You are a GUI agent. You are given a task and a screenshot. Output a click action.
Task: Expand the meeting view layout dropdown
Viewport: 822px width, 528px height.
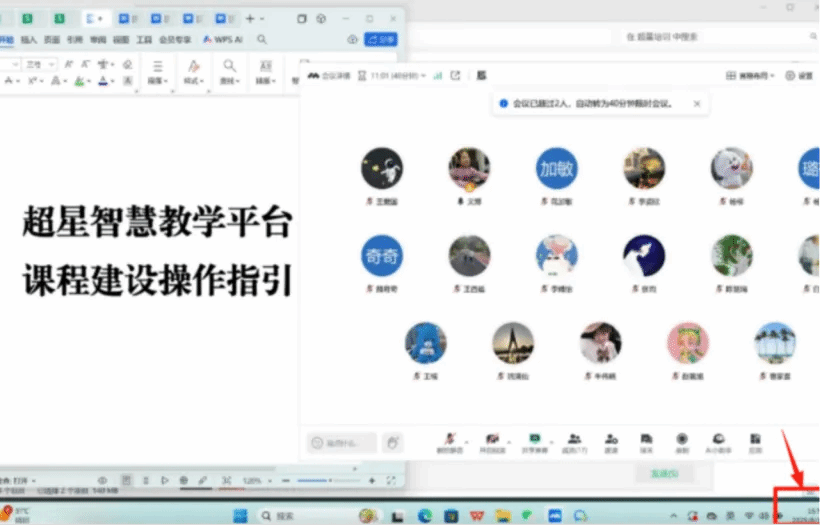pyautogui.click(x=755, y=75)
